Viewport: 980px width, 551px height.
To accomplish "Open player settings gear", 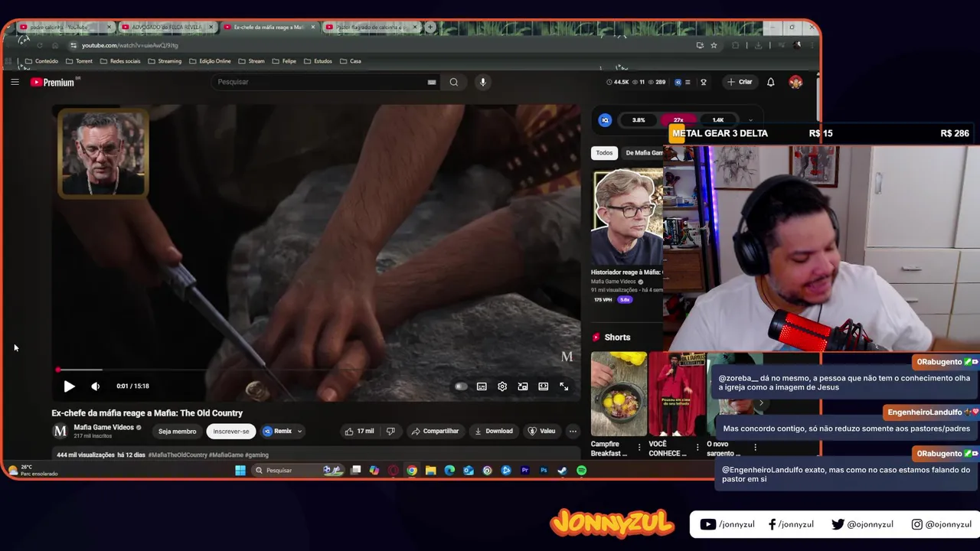I will click(502, 386).
